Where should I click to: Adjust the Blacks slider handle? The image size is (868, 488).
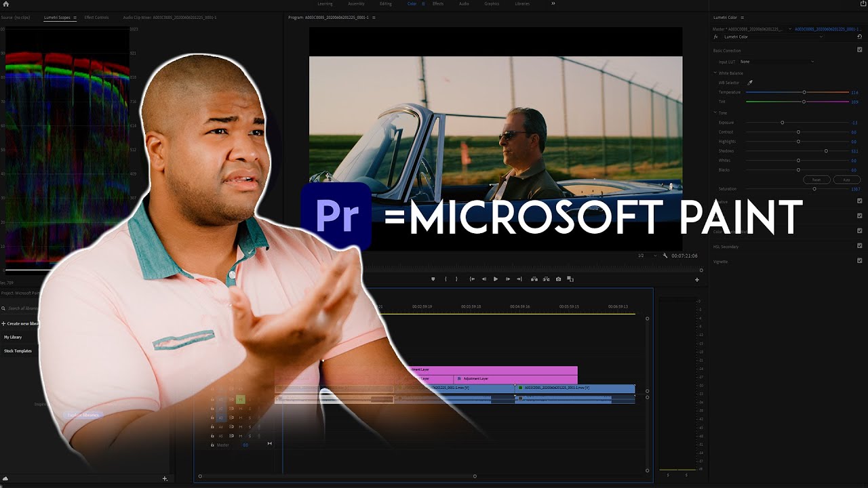(798, 170)
